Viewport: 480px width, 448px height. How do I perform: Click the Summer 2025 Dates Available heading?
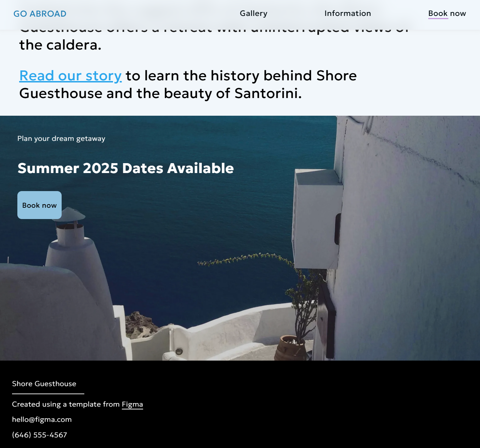coord(125,168)
